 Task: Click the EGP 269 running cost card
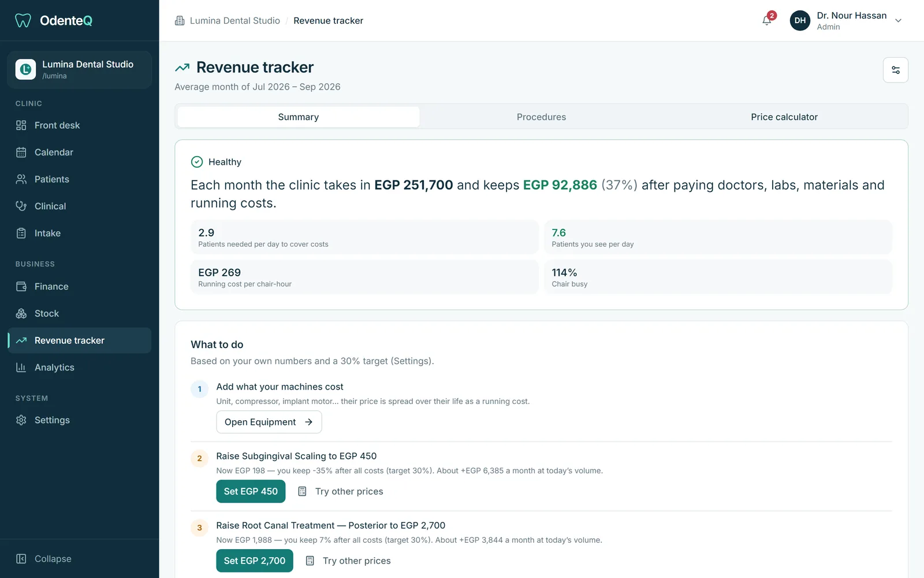coord(364,277)
